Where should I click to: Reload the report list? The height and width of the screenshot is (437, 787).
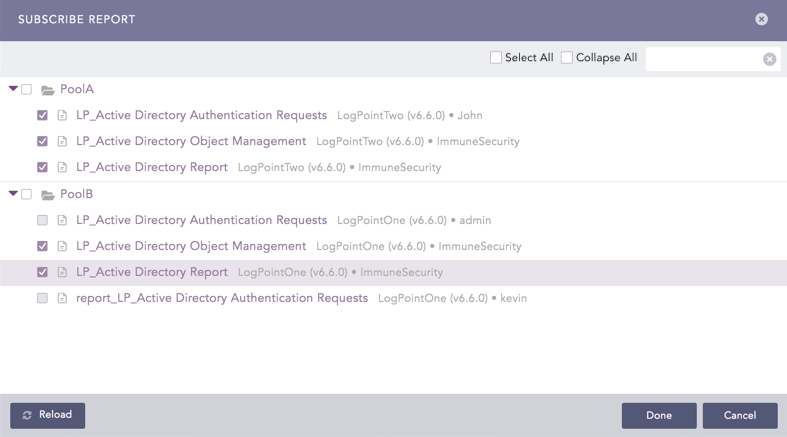47,415
